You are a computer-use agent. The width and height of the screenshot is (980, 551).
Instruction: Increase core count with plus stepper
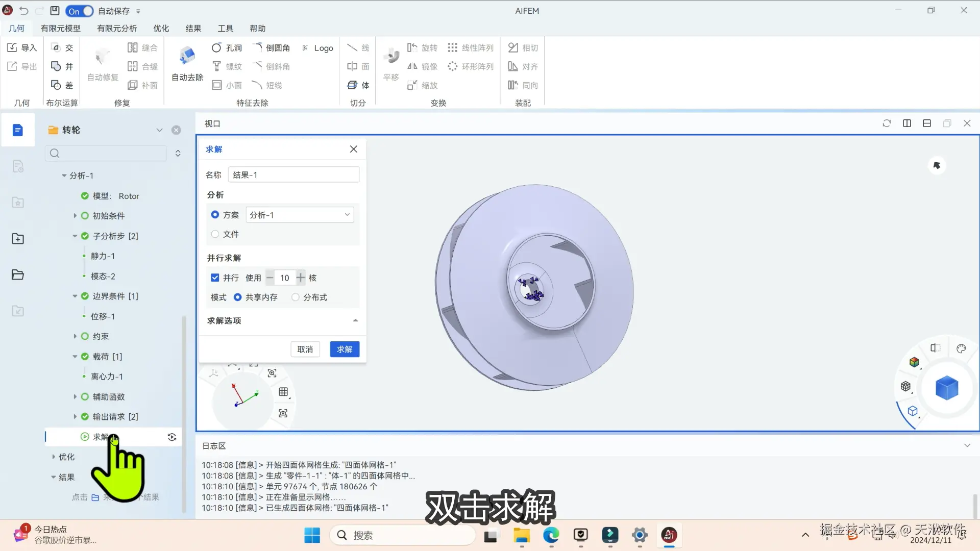point(301,278)
